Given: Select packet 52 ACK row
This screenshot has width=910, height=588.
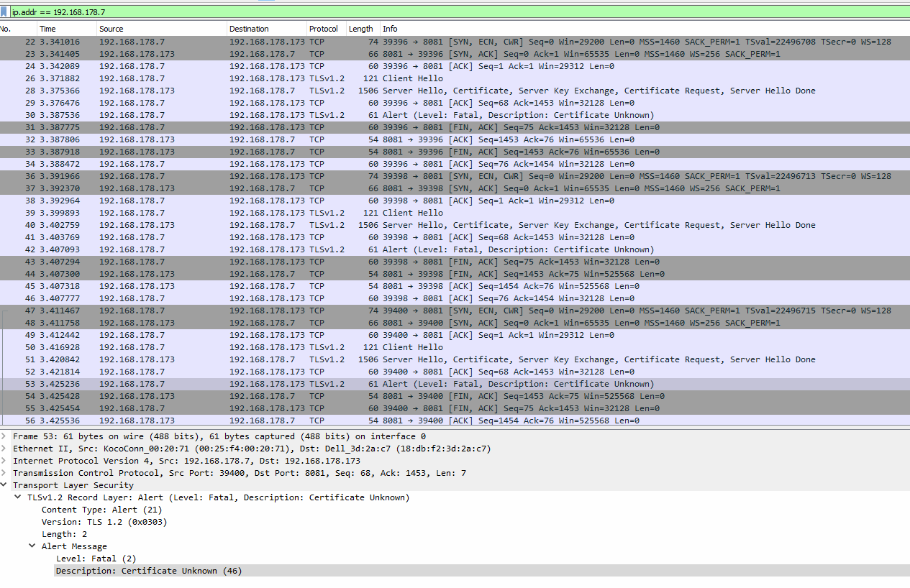Looking at the screenshot, I should (455, 372).
